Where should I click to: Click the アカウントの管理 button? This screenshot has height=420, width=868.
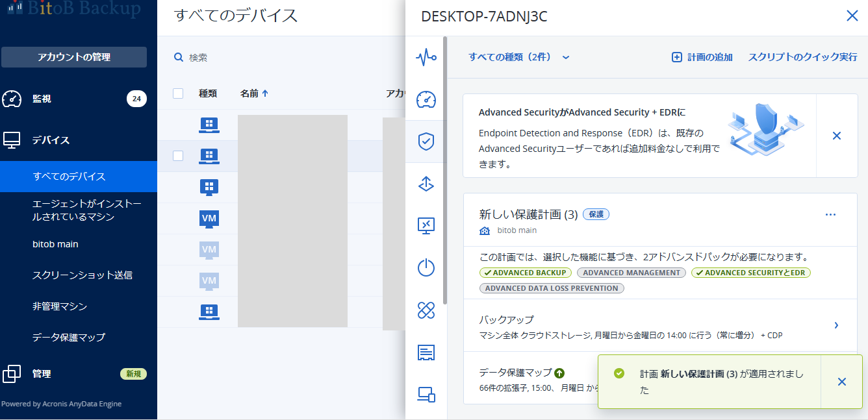[x=74, y=57]
